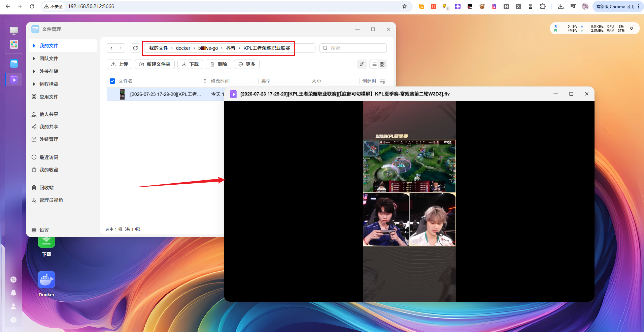The width and height of the screenshot is (644, 332).
Task: Click the 新建文件夹 button
Action: 155,64
